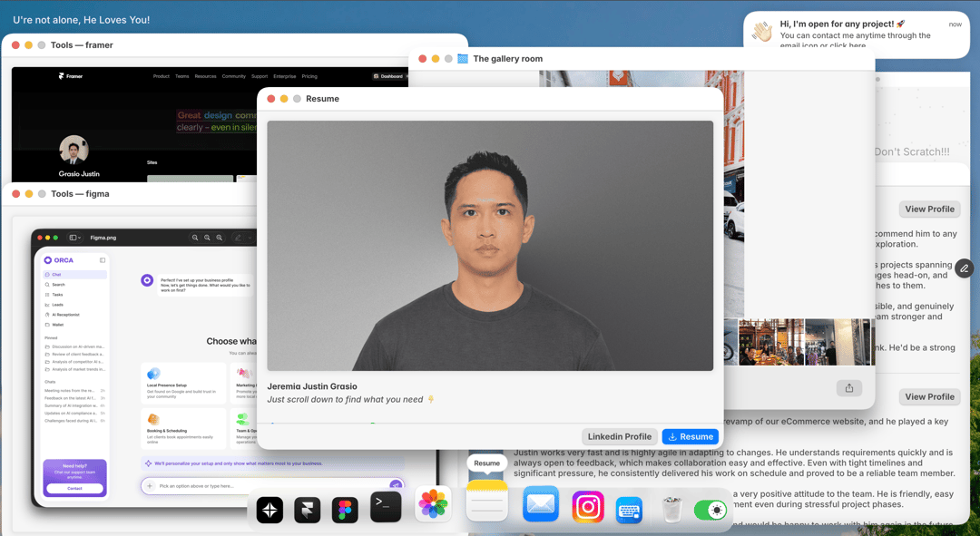Select AI Receptionist in the ORCA sidebar
This screenshot has width=980, height=536.
tap(75, 314)
